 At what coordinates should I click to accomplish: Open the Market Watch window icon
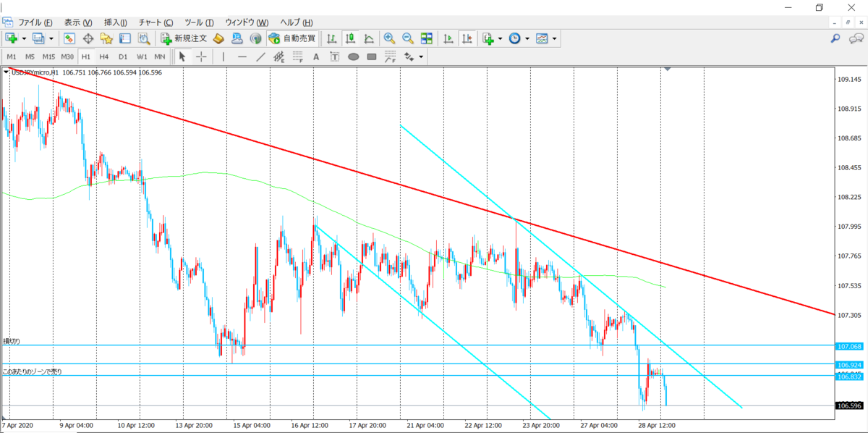pos(69,38)
